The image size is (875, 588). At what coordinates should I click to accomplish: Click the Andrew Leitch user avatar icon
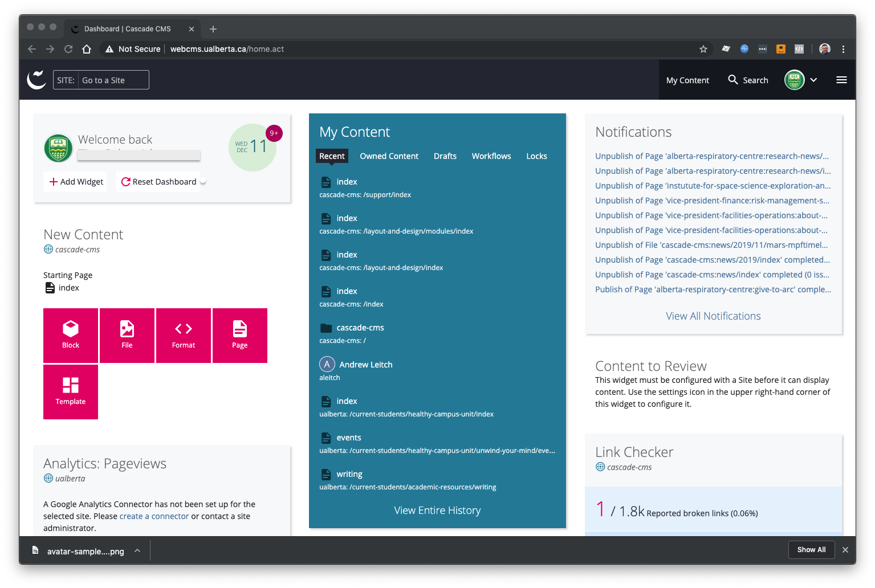pos(327,364)
